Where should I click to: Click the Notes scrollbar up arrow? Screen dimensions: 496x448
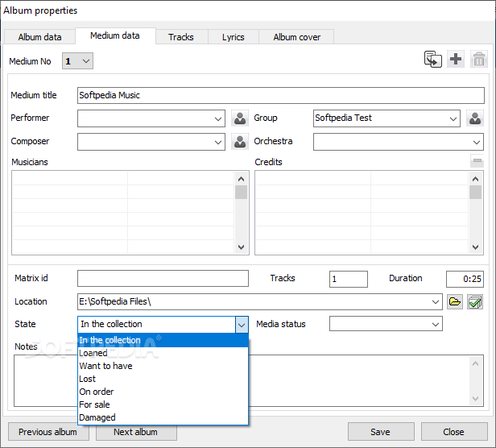click(475, 363)
